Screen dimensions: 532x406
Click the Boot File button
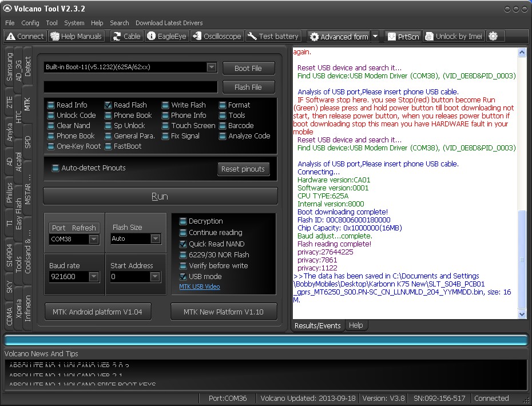[x=248, y=68]
